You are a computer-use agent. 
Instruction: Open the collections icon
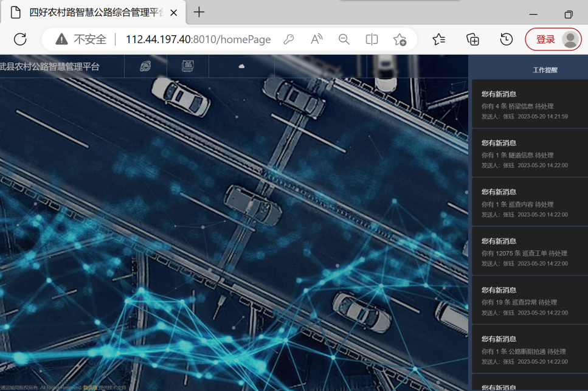coord(472,40)
